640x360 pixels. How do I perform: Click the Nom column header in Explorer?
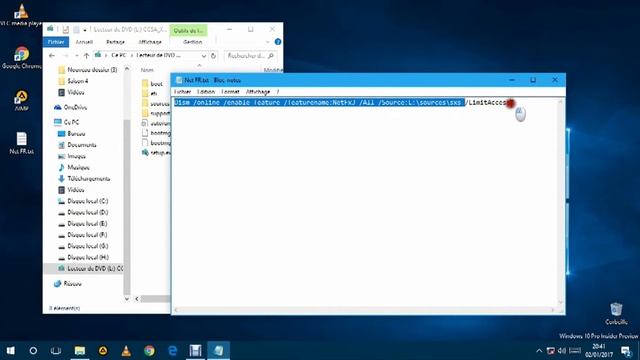147,70
